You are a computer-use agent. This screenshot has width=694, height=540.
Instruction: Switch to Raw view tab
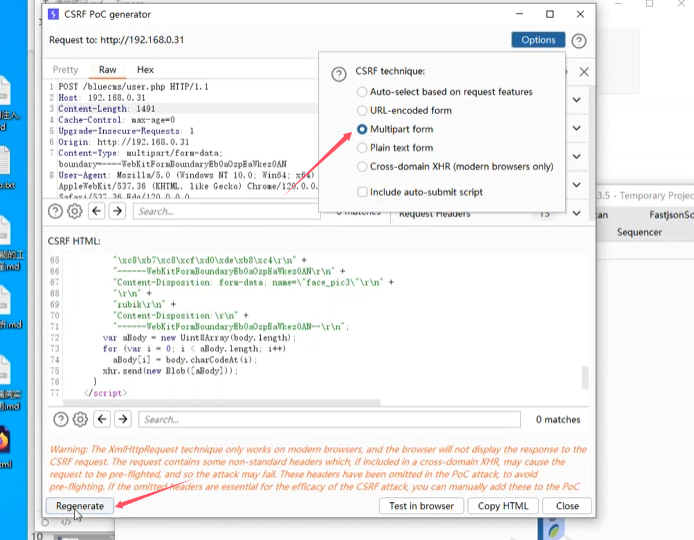108,69
